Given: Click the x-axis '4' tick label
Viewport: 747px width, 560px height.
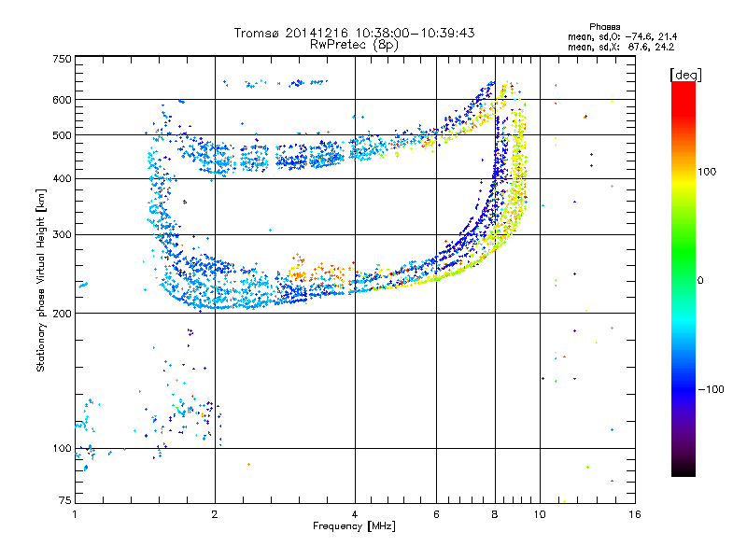Looking at the screenshot, I should coord(355,514).
